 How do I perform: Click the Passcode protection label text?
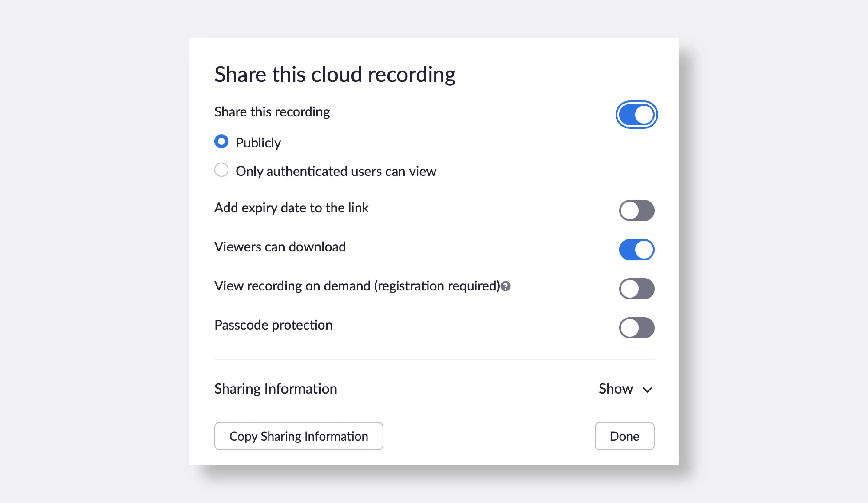click(273, 325)
